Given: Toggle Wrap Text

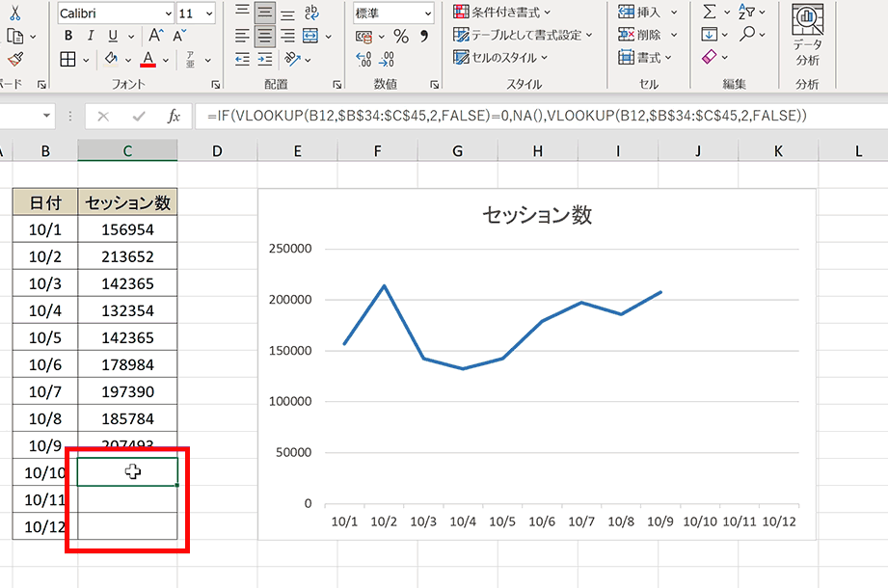Looking at the screenshot, I should [311, 13].
